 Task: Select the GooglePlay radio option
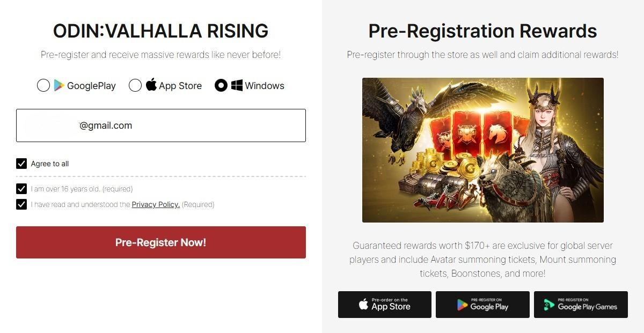[43, 85]
